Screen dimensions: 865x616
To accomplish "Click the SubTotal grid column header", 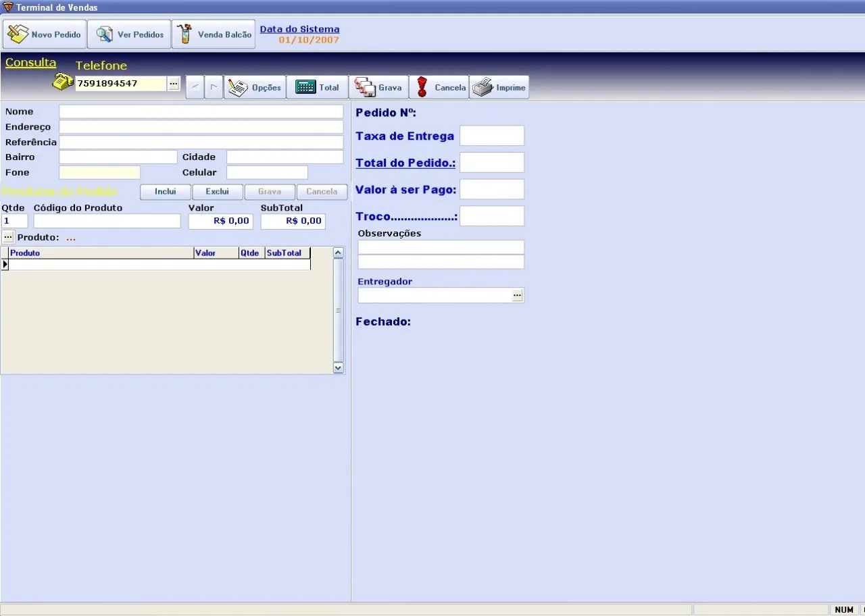I will 288,253.
